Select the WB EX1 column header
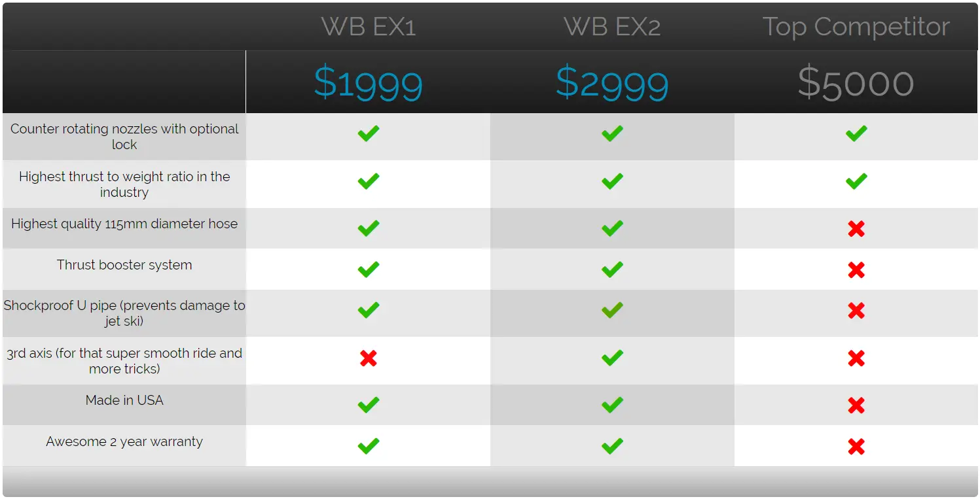The width and height of the screenshot is (980, 499). [x=369, y=27]
